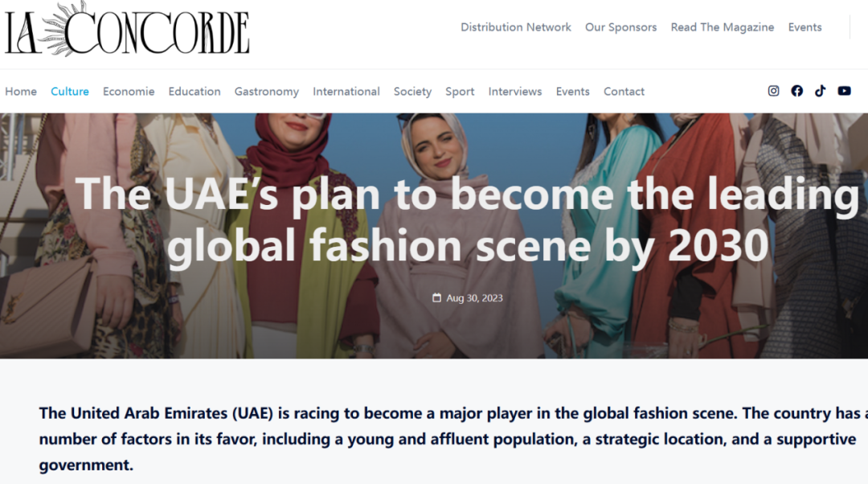This screenshot has height=484, width=868.
Task: Select the Education menu item
Action: [194, 92]
